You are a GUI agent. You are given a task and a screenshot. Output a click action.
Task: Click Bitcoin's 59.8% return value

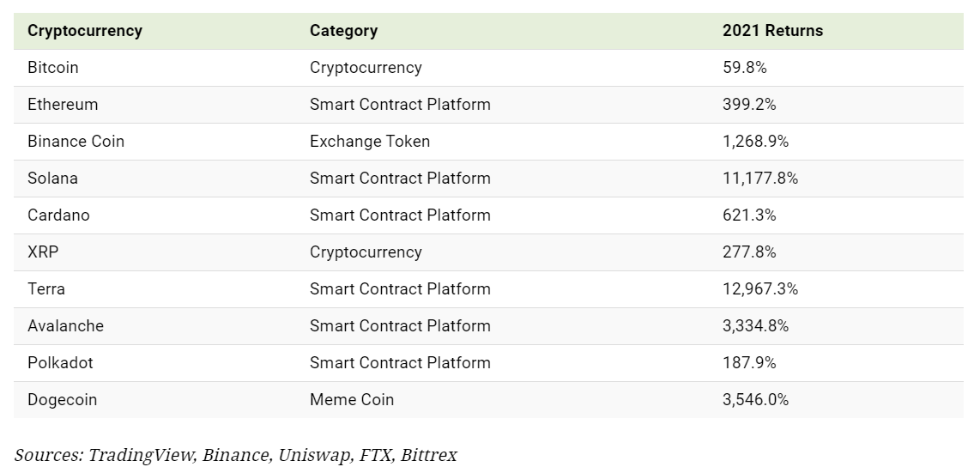(x=745, y=68)
